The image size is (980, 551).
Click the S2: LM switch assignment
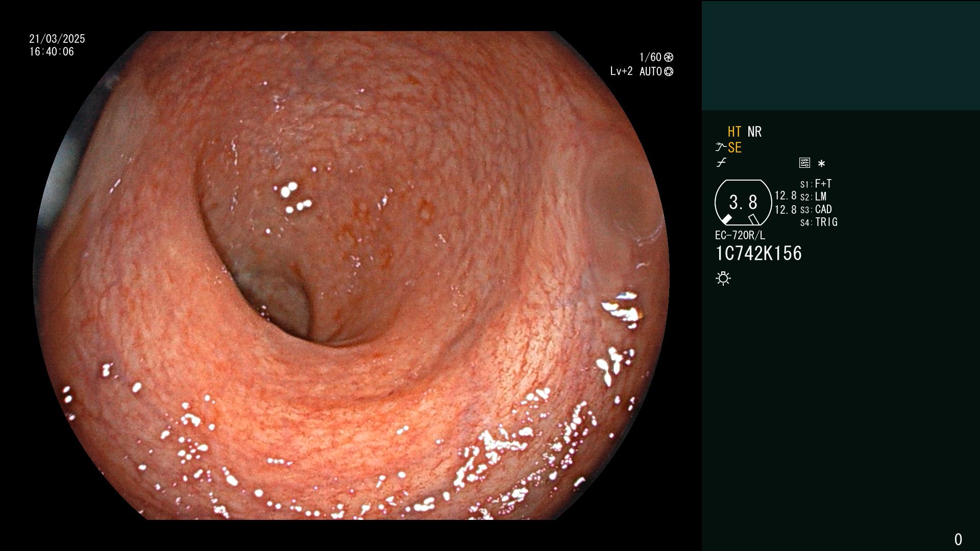pos(813,196)
